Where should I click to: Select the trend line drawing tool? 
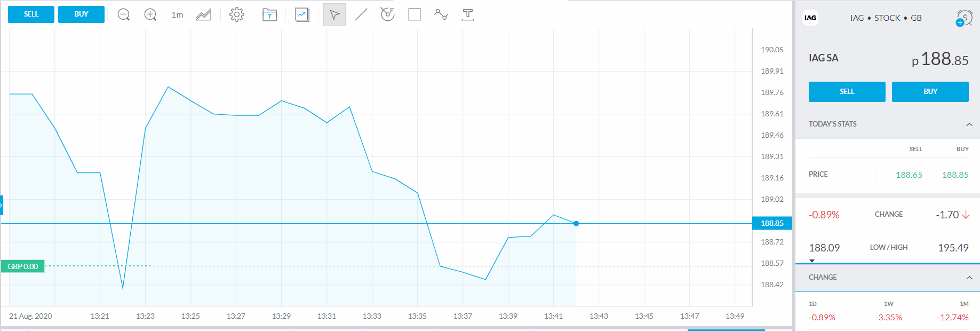pos(361,15)
